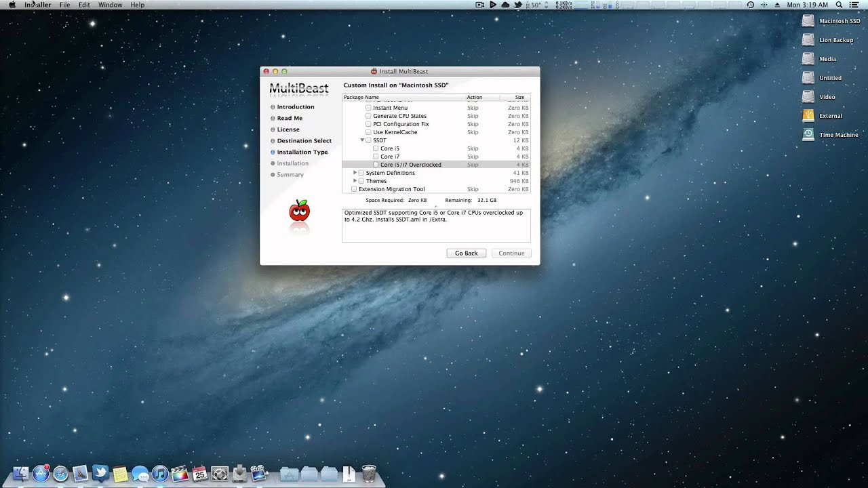
Task: Click the eject icon in menu bar
Action: (x=776, y=5)
